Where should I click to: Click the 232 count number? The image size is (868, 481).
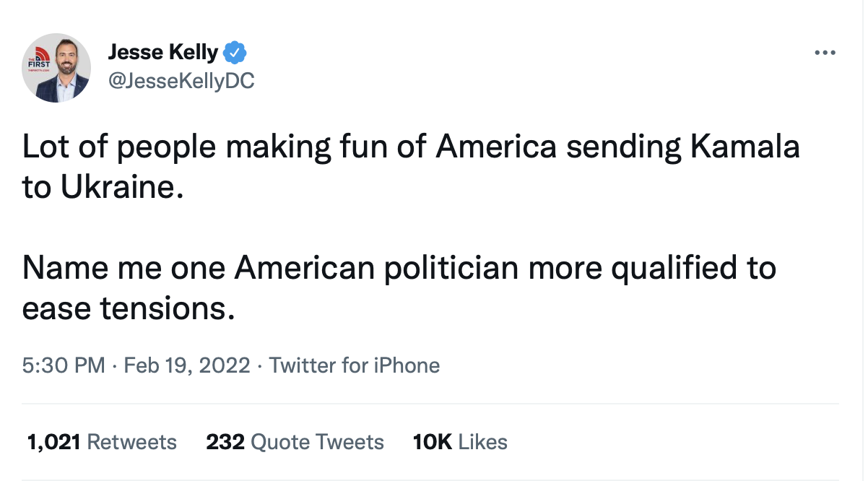click(225, 441)
